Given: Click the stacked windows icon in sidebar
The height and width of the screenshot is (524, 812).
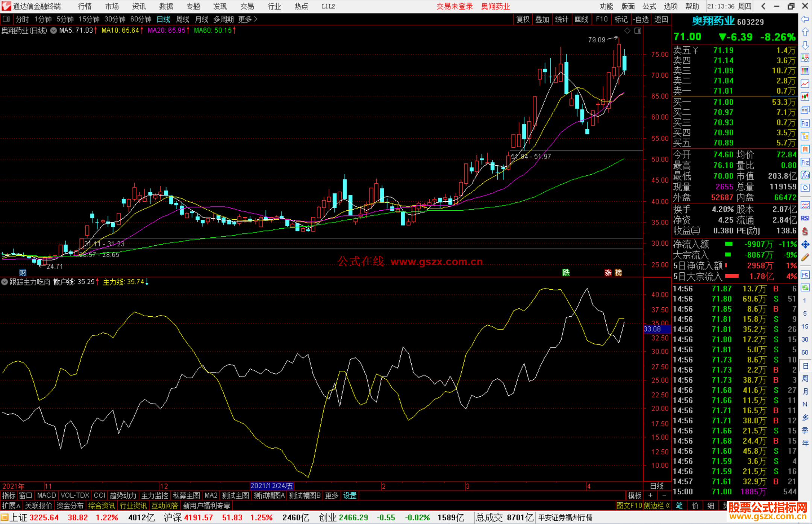Looking at the screenshot, I should pyautogui.click(x=805, y=110).
